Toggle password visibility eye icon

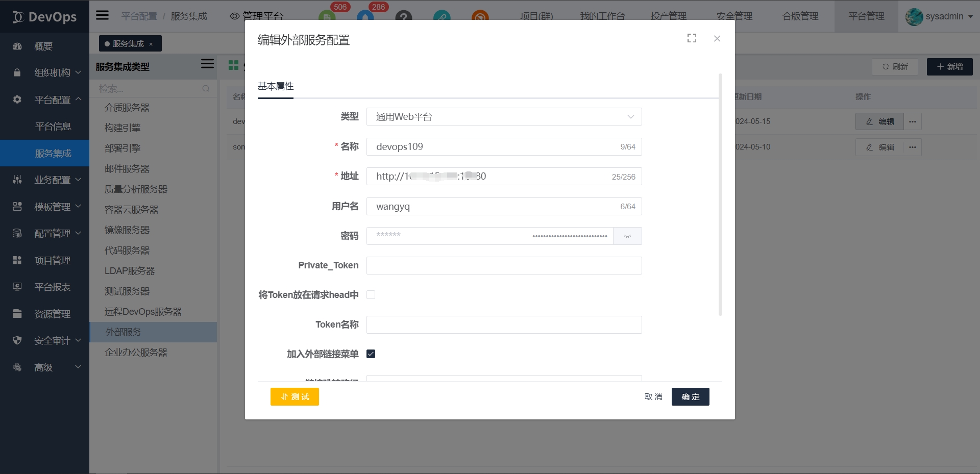[x=627, y=236]
